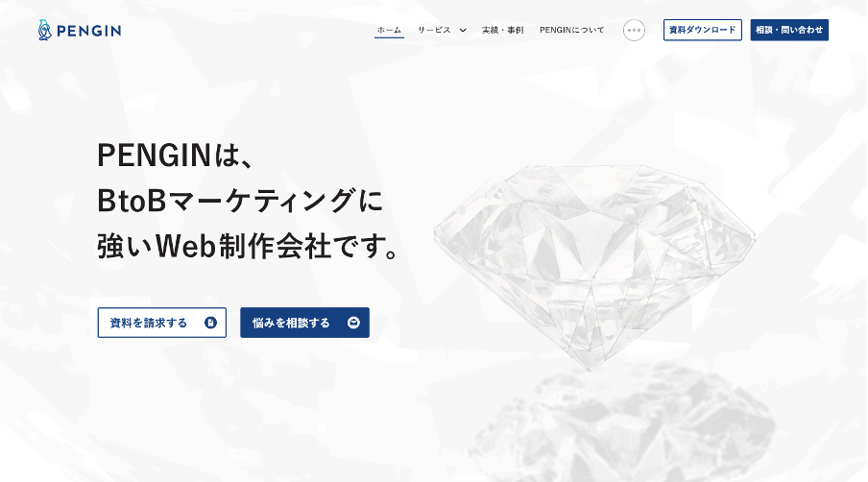Click the 資料ダウンロード header button

[703, 30]
